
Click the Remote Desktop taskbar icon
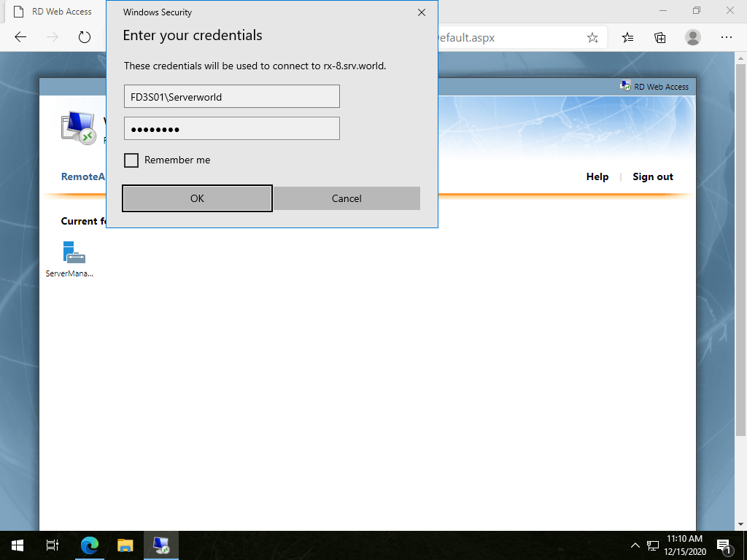[x=160, y=545]
